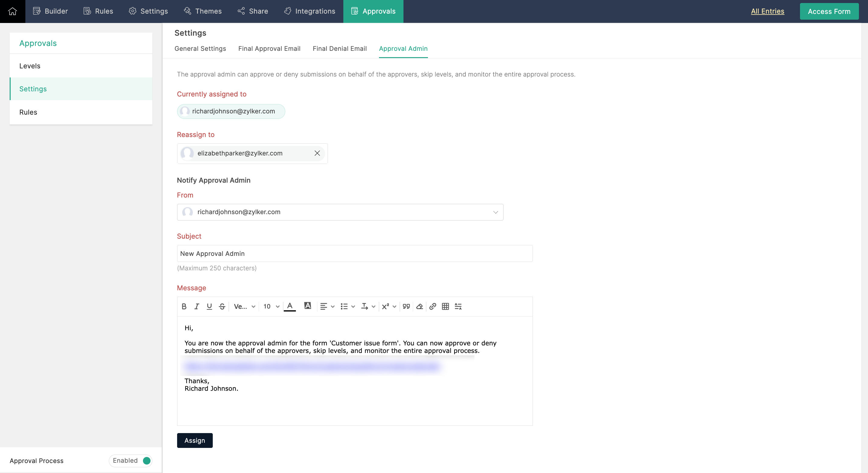Click the Underline formatting icon

[209, 306]
